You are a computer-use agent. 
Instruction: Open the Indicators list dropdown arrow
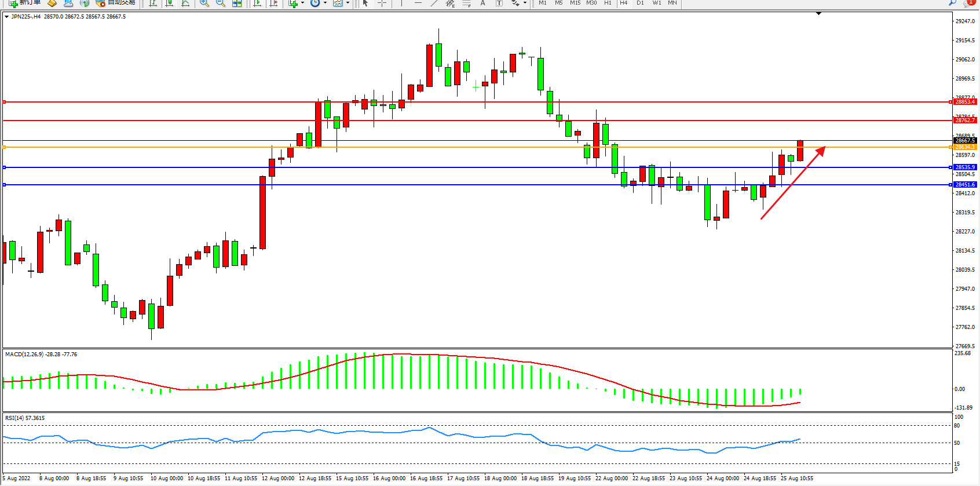pos(302,3)
